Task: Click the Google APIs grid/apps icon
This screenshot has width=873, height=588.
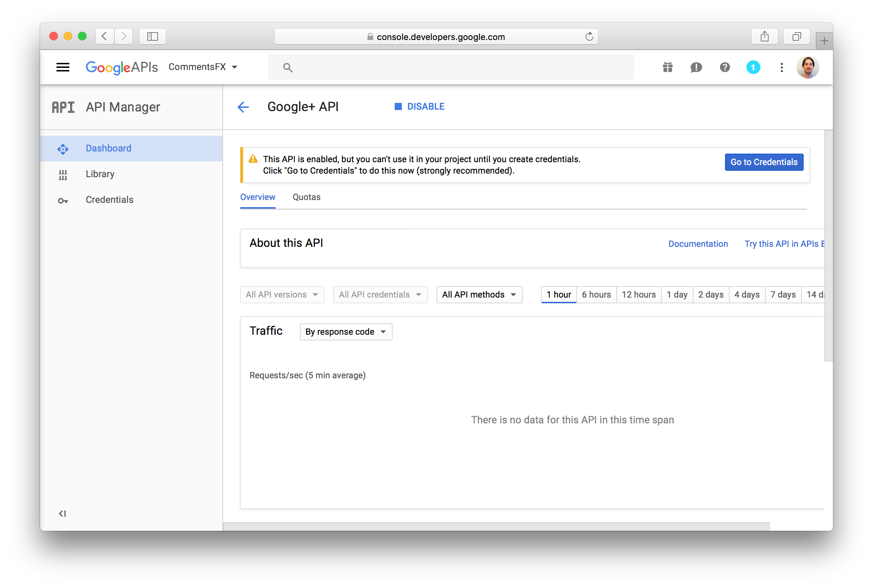Action: [667, 67]
